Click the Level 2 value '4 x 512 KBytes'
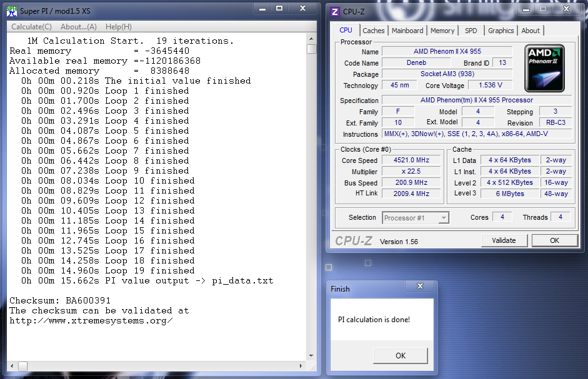Viewport: 588px width, 379px height. click(x=510, y=182)
